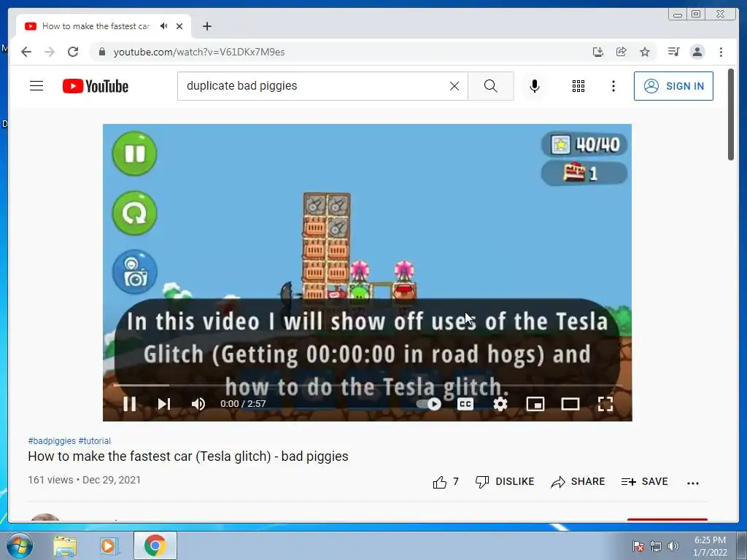Open Chrome media controls icon
The width and height of the screenshot is (747, 560).
[x=673, y=52]
